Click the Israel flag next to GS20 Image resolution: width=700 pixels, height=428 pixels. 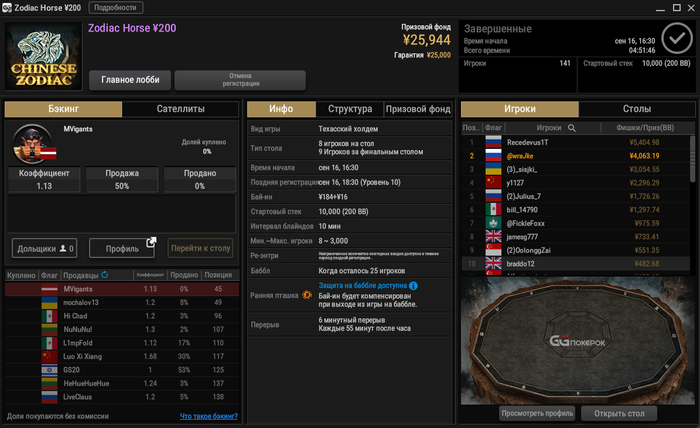[x=49, y=370]
